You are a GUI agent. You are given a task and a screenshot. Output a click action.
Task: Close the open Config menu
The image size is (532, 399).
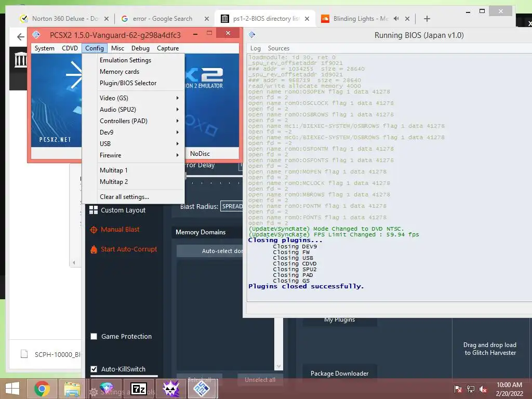pyautogui.click(x=95, y=48)
